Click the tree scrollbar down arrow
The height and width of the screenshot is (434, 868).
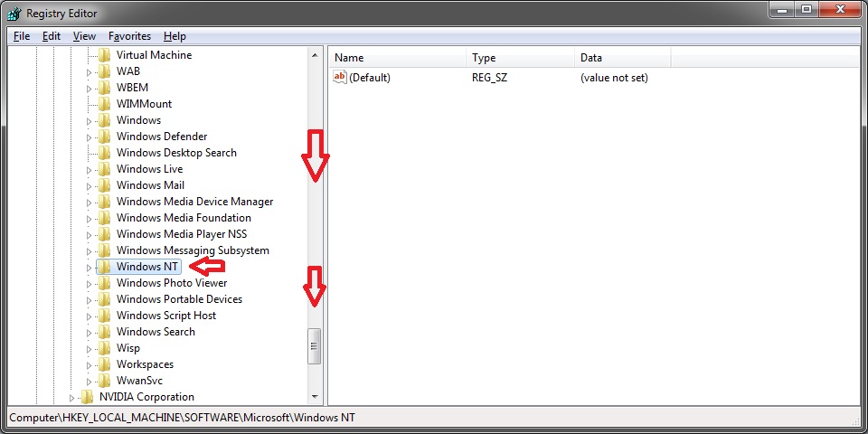(315, 396)
